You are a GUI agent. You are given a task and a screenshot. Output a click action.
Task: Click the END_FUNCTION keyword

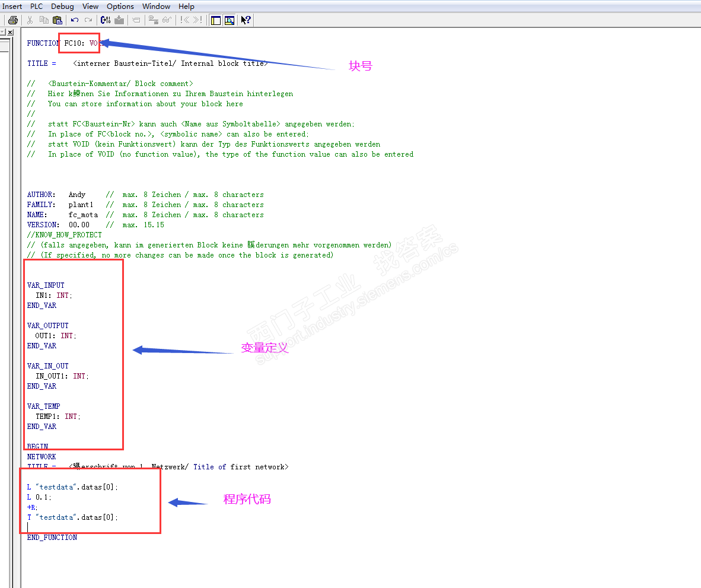pos(52,538)
